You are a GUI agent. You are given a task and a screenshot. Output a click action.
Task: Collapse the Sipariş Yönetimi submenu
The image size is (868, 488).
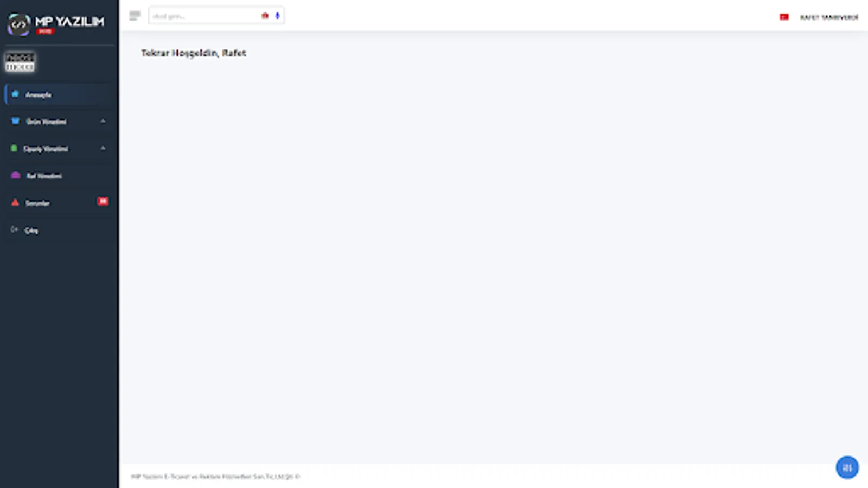[x=103, y=148]
